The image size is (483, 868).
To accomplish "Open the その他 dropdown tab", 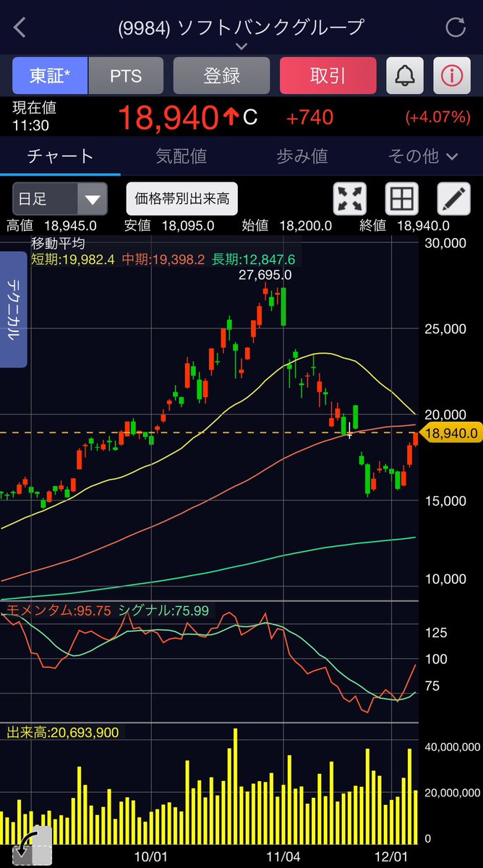I will (x=423, y=156).
